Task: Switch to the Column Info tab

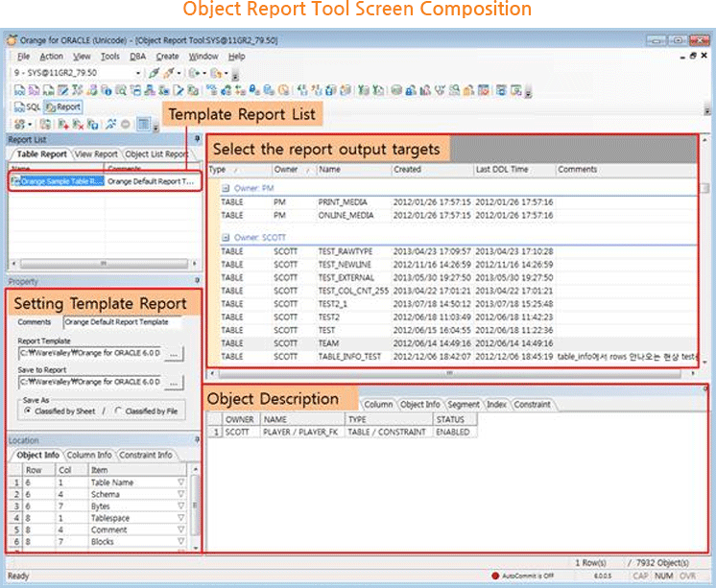Action: point(89,456)
